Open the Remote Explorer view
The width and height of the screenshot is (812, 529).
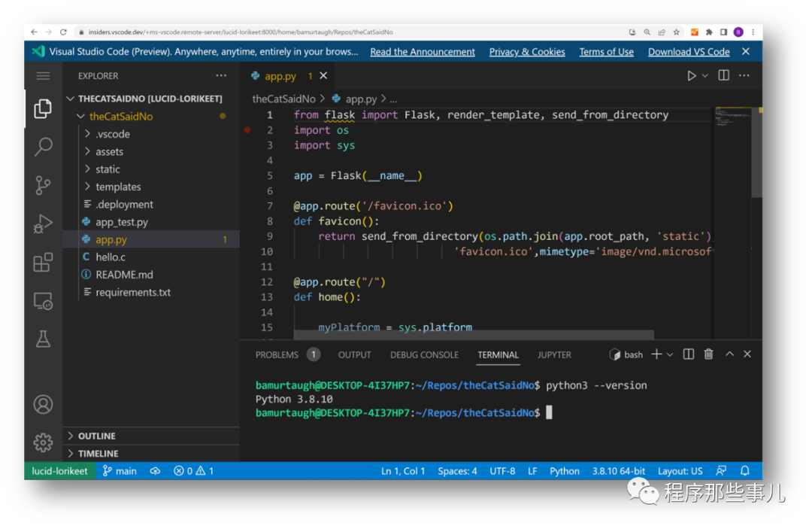(x=43, y=300)
